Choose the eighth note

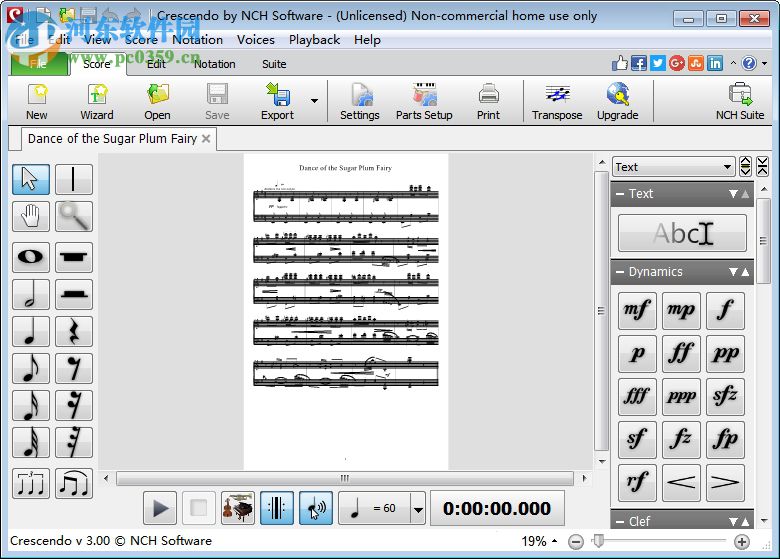tap(31, 369)
